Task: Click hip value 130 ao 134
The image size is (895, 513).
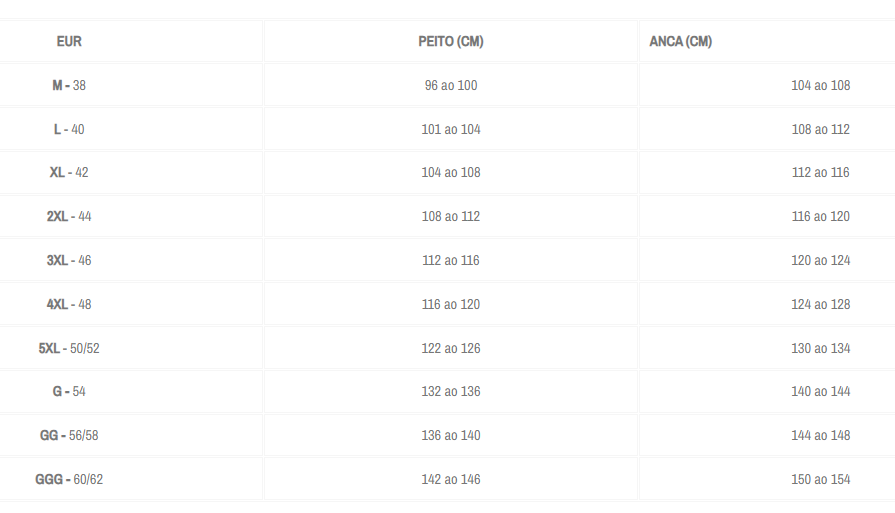Action: (821, 348)
